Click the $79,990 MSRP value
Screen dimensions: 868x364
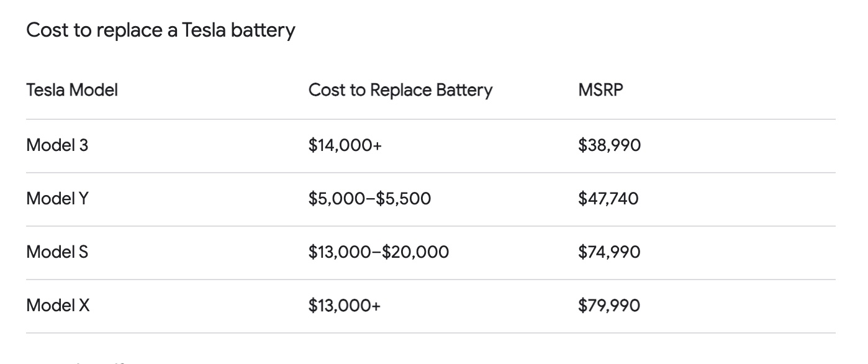point(609,306)
